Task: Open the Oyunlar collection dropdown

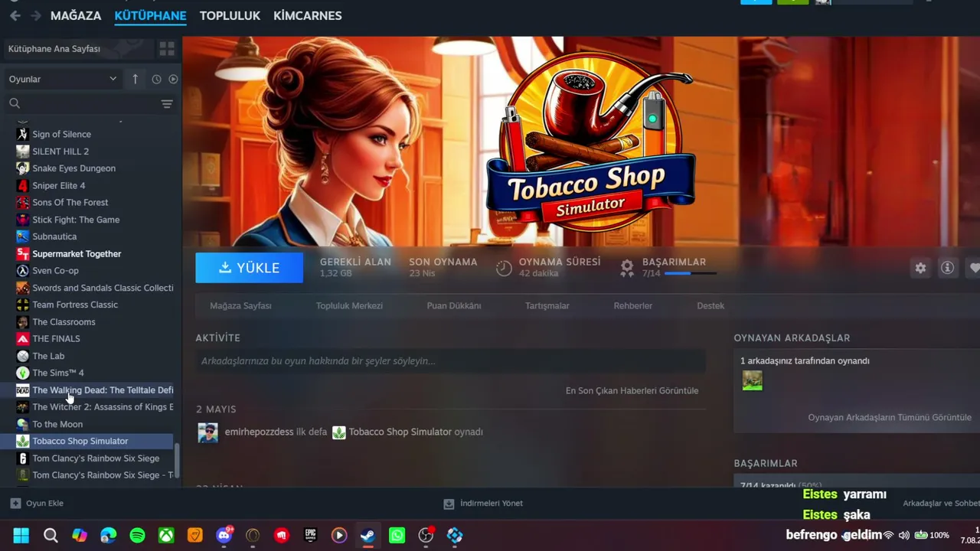Action: (x=63, y=79)
